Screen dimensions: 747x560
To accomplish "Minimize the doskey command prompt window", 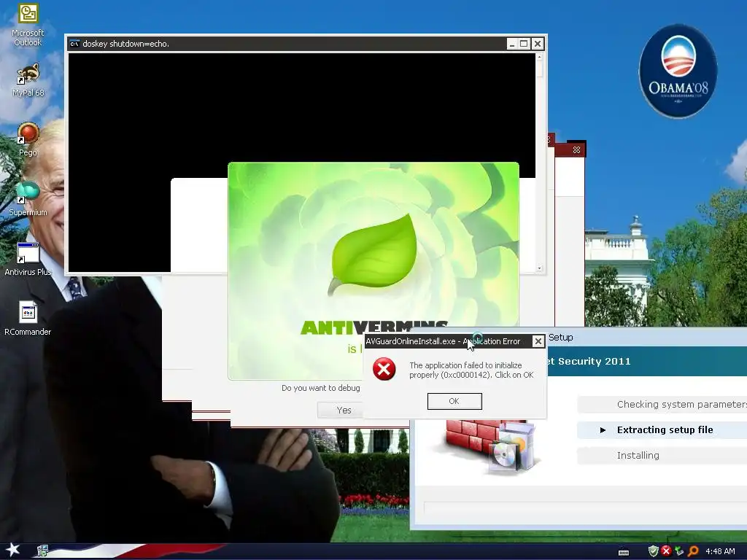I will (511, 44).
